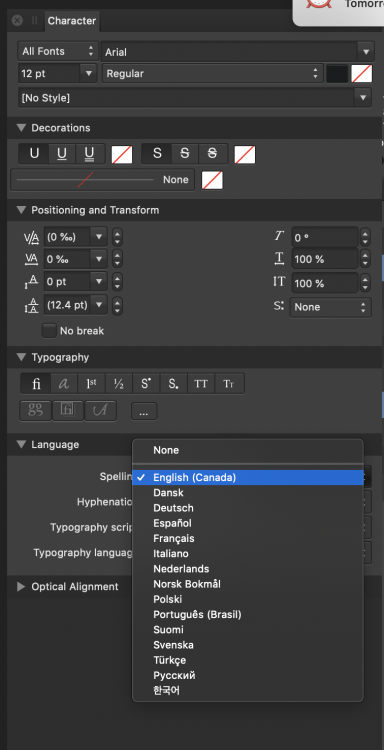Open the All Fonts collection dropdown

[58, 51]
